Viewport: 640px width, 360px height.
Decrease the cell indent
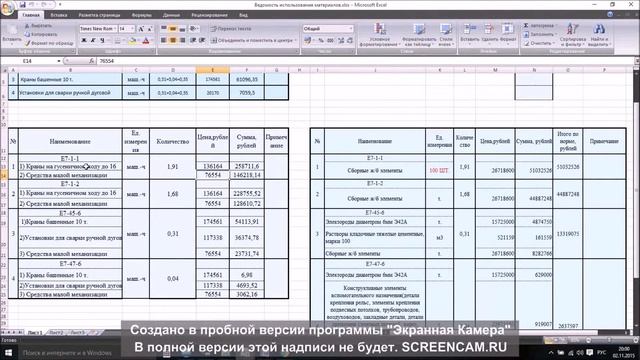193,40
